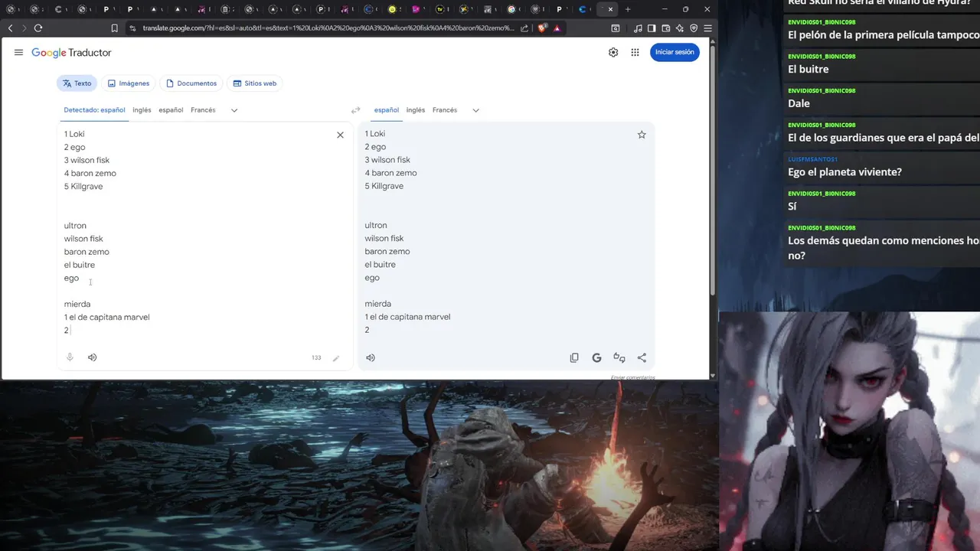Switch to Sitios web translation mode
980x551 pixels.
point(255,83)
